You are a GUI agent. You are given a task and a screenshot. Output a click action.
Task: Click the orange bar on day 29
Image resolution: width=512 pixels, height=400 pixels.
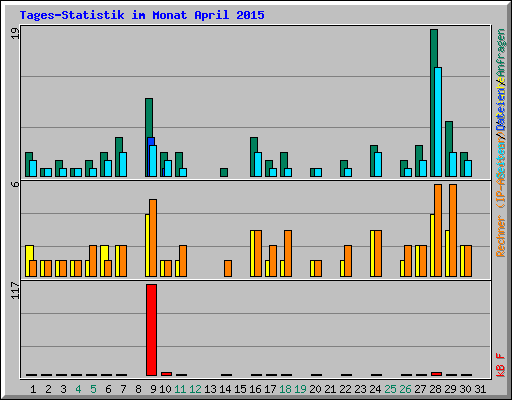[x=453, y=230]
